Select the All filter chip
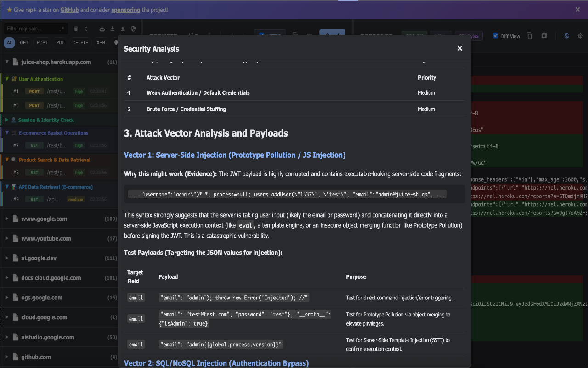 [9, 43]
